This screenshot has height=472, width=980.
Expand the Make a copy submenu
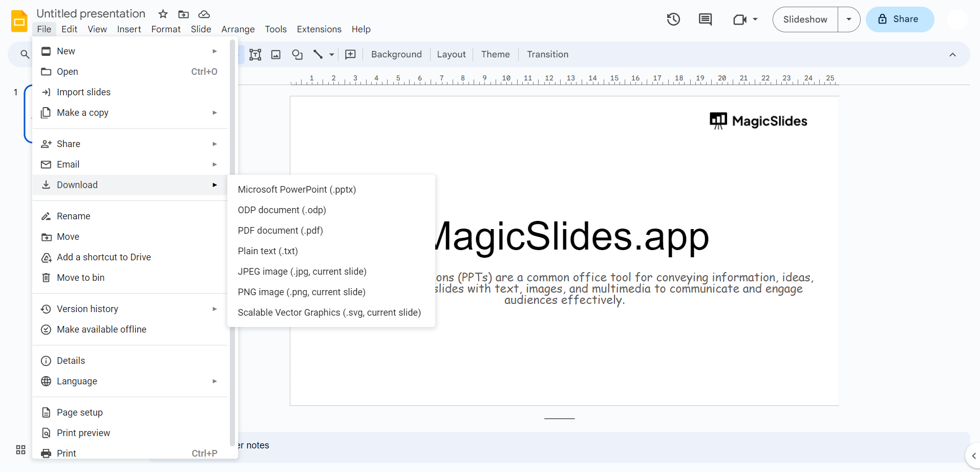click(x=215, y=113)
